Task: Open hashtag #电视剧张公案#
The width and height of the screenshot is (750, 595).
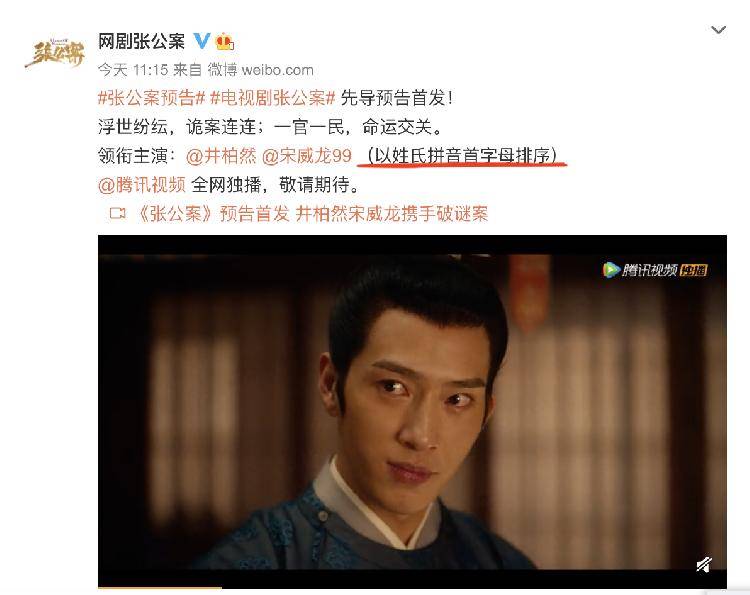Action: click(272, 98)
